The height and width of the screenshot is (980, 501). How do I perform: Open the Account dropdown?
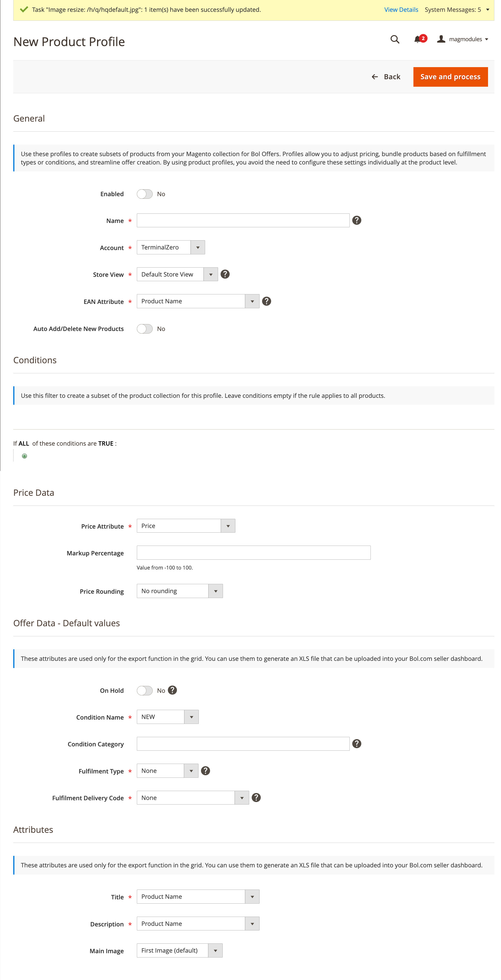[171, 247]
